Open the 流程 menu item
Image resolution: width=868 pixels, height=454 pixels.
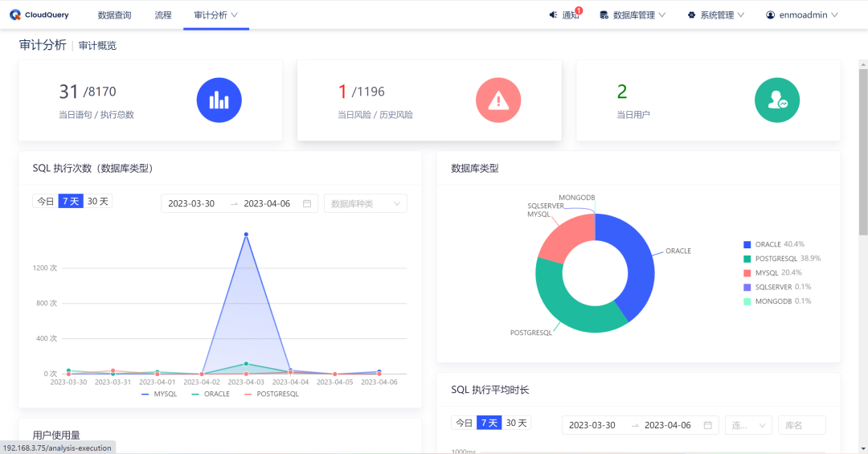(x=162, y=15)
